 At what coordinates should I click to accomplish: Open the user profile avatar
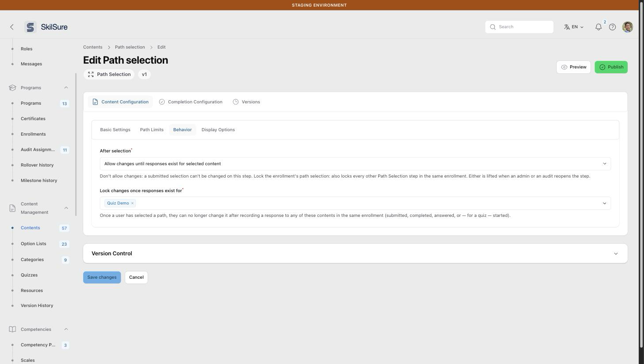point(628,27)
